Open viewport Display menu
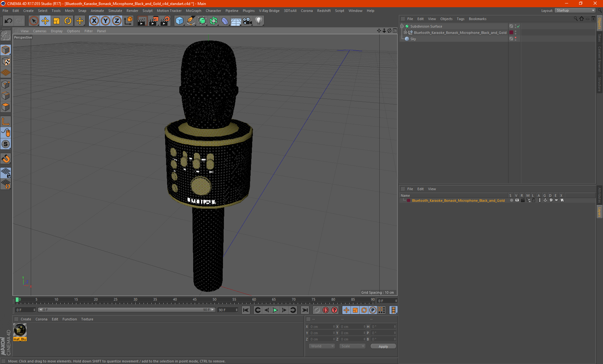The width and height of the screenshot is (603, 364). click(57, 31)
